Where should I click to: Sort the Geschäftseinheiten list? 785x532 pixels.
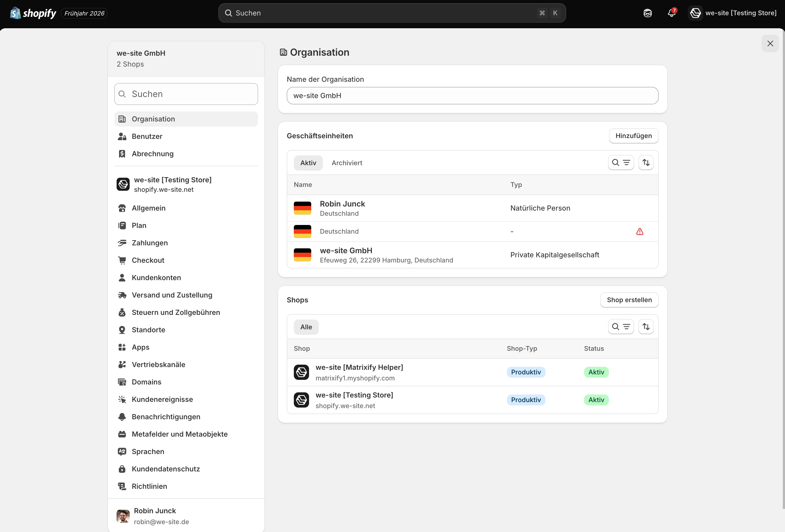point(646,163)
